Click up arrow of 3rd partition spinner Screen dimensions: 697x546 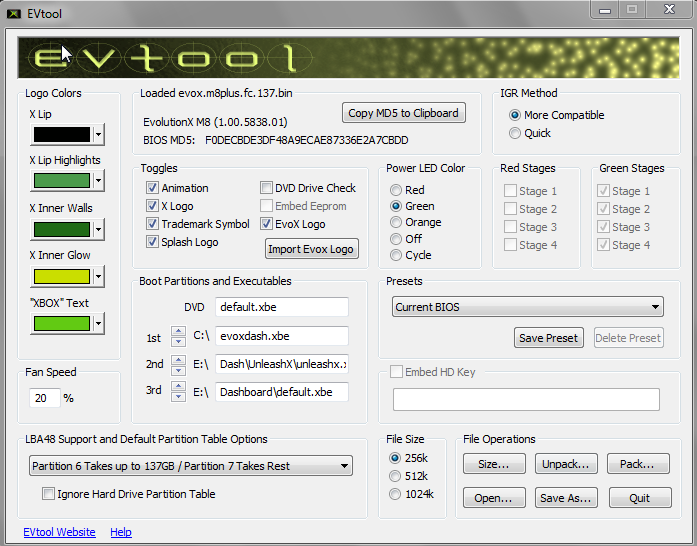178,386
